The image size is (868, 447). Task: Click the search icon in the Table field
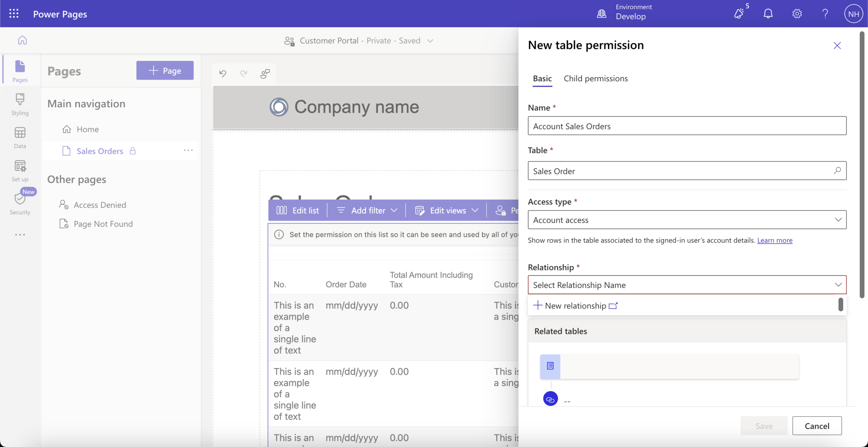pos(837,171)
